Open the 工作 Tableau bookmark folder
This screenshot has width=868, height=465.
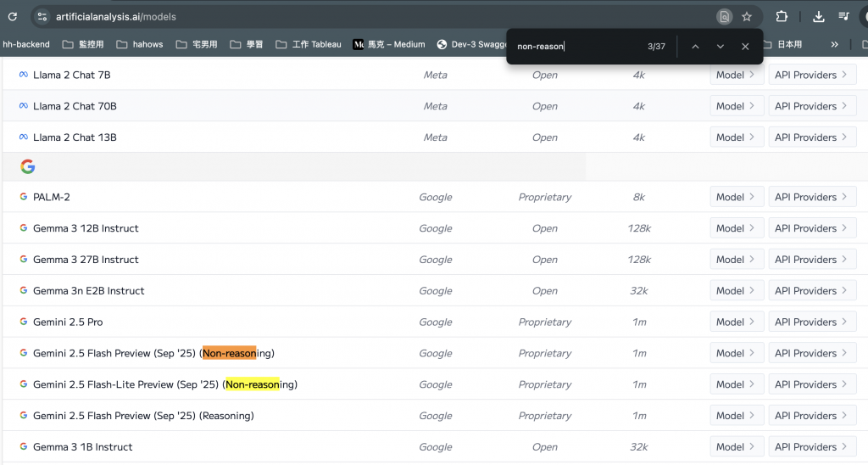(309, 44)
